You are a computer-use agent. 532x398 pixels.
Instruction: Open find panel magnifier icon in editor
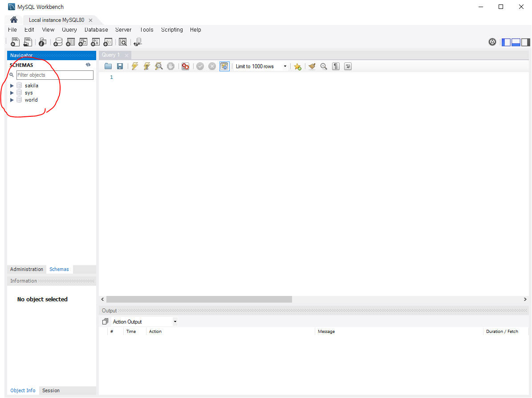point(324,66)
